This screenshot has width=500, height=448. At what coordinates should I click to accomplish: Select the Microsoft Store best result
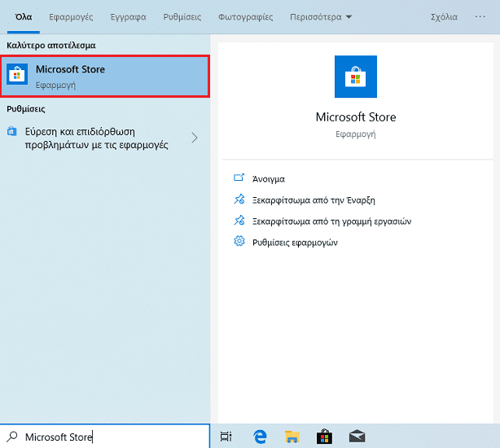pos(105,76)
